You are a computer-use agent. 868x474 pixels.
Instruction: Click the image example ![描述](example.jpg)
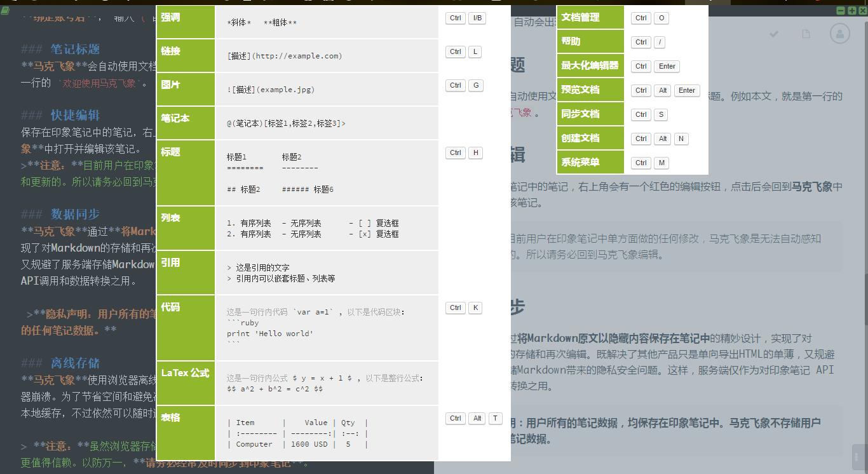click(x=271, y=90)
